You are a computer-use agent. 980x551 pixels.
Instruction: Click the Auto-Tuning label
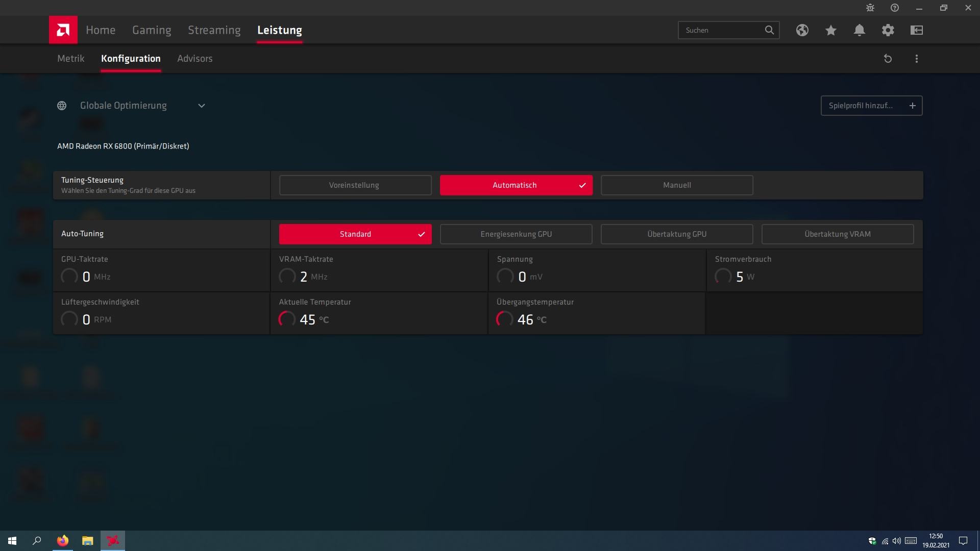click(x=82, y=234)
